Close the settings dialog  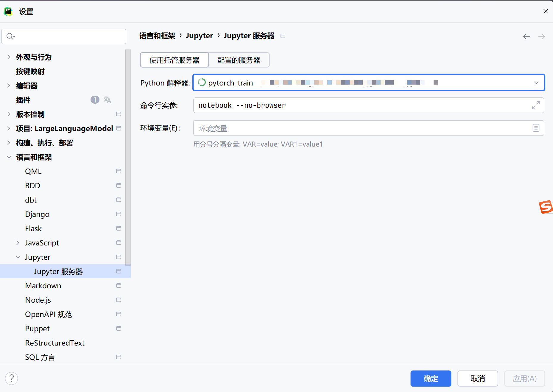coord(546,11)
